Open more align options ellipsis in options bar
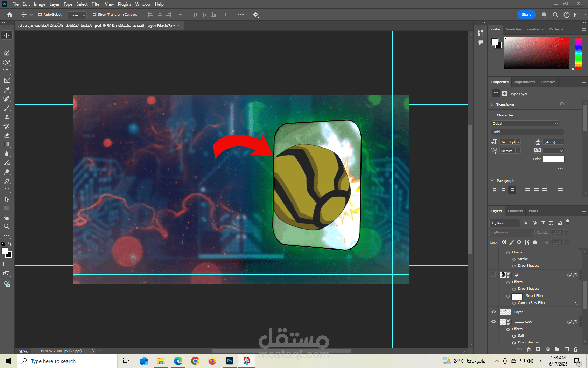Image resolution: width=588 pixels, height=368 pixels. [x=241, y=15]
